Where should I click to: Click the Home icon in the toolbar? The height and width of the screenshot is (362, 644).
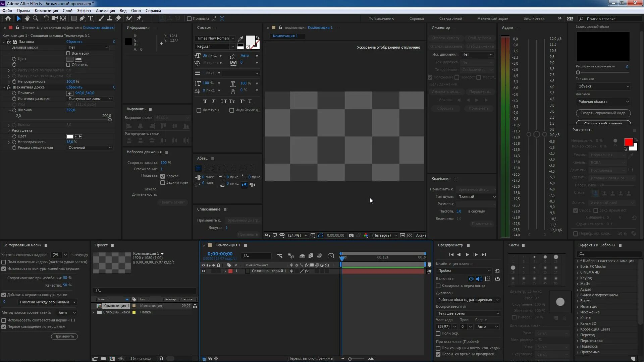click(x=8, y=18)
